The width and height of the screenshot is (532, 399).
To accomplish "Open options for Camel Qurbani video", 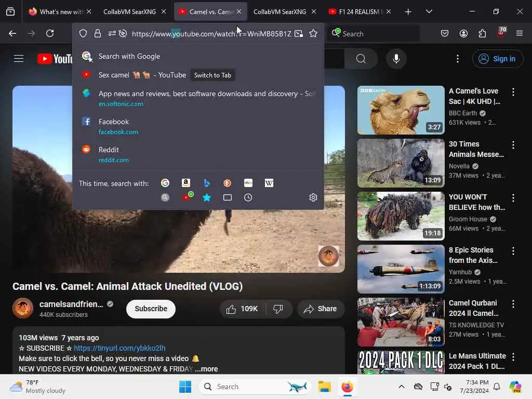I will click(513, 304).
